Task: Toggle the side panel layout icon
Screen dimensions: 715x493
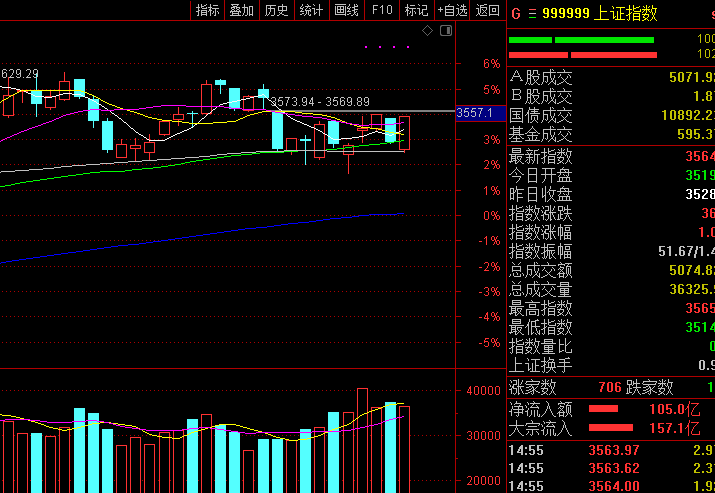Action: (446, 31)
